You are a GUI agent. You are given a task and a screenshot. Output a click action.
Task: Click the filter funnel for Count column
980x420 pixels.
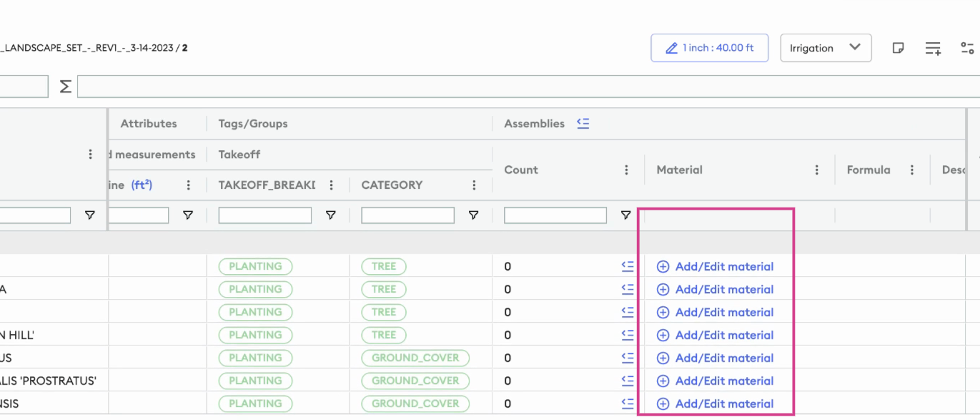click(625, 215)
